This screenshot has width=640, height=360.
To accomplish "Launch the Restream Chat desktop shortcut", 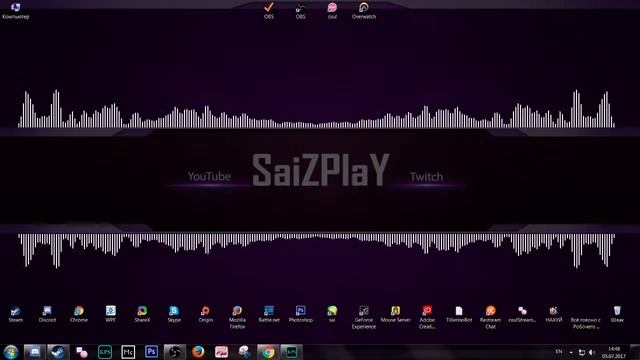I will click(x=490, y=317).
